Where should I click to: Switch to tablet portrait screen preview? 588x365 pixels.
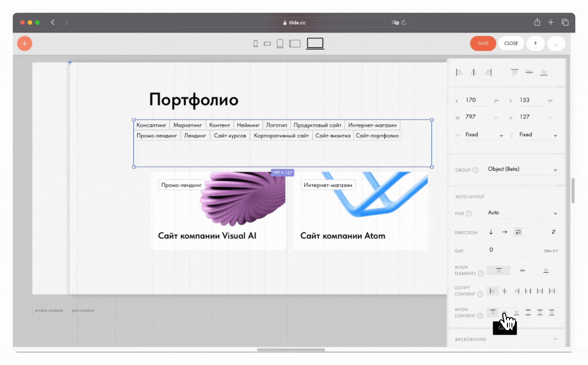tap(280, 44)
